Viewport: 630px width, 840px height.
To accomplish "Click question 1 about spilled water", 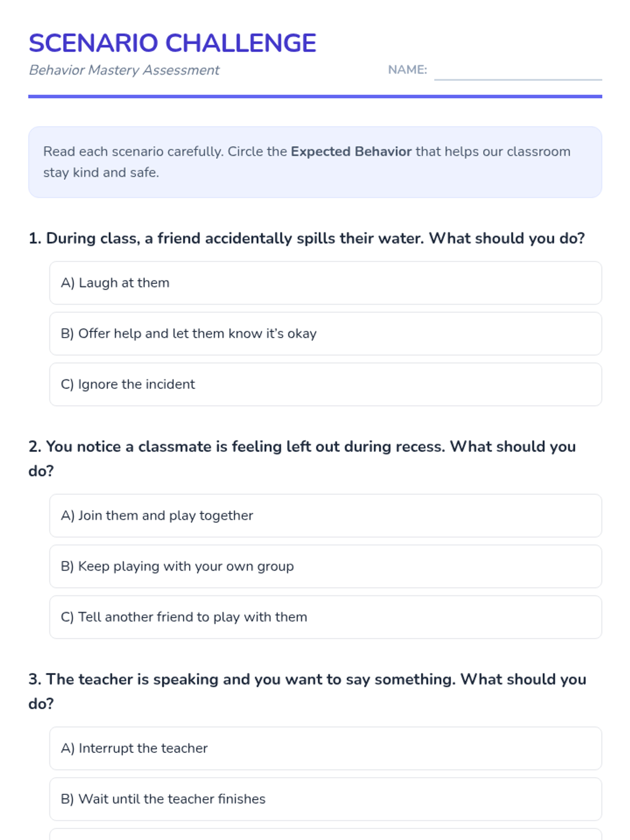I will pyautogui.click(x=307, y=238).
